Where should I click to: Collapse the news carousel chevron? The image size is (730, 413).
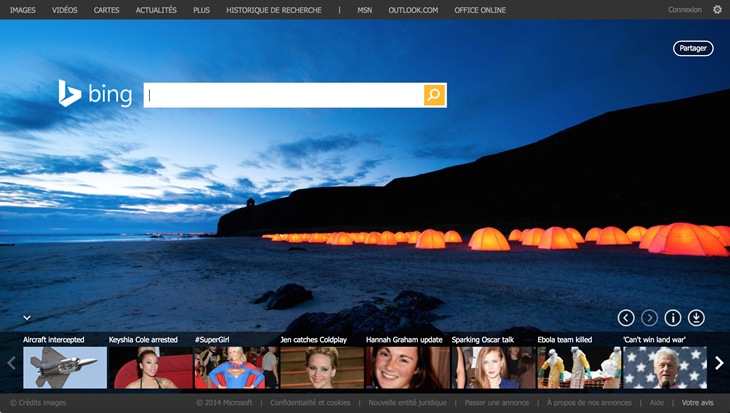click(x=27, y=318)
